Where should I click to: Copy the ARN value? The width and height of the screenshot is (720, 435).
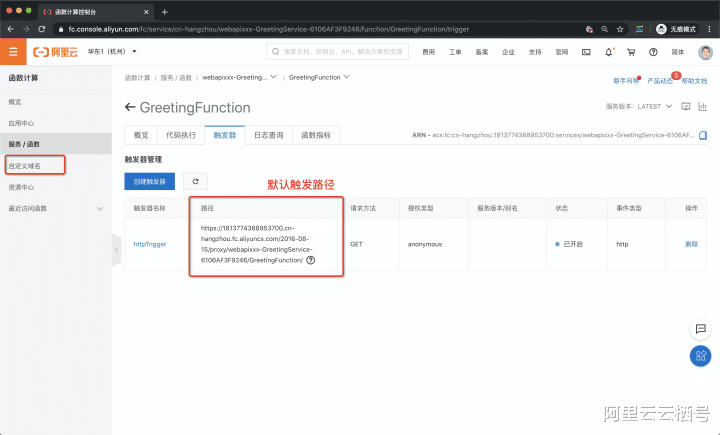pos(703,135)
